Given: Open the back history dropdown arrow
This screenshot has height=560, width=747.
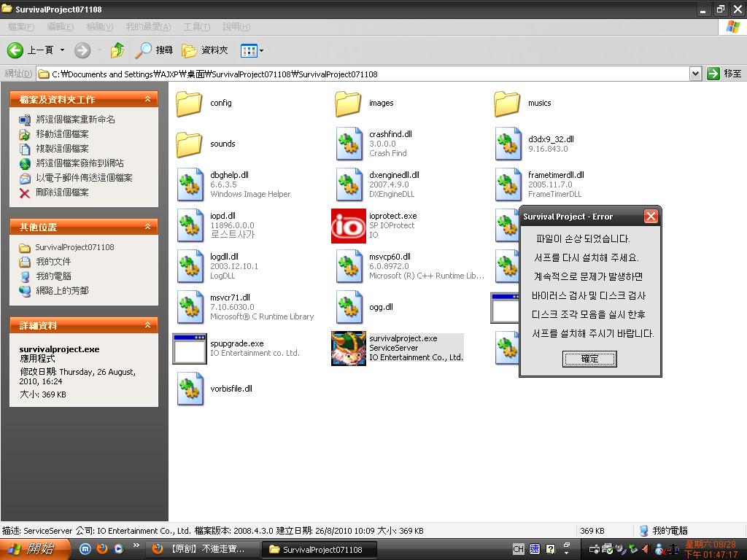Looking at the screenshot, I should [62, 50].
